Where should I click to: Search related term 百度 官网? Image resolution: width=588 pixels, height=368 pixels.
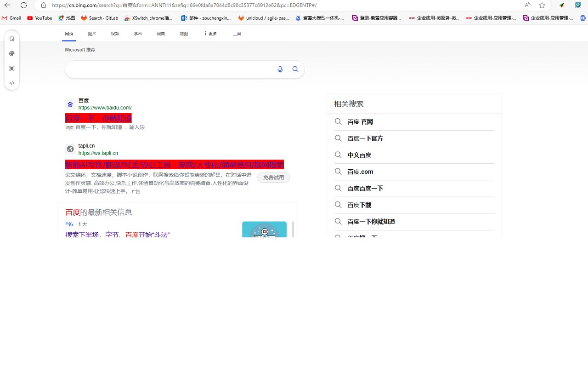[x=360, y=122]
